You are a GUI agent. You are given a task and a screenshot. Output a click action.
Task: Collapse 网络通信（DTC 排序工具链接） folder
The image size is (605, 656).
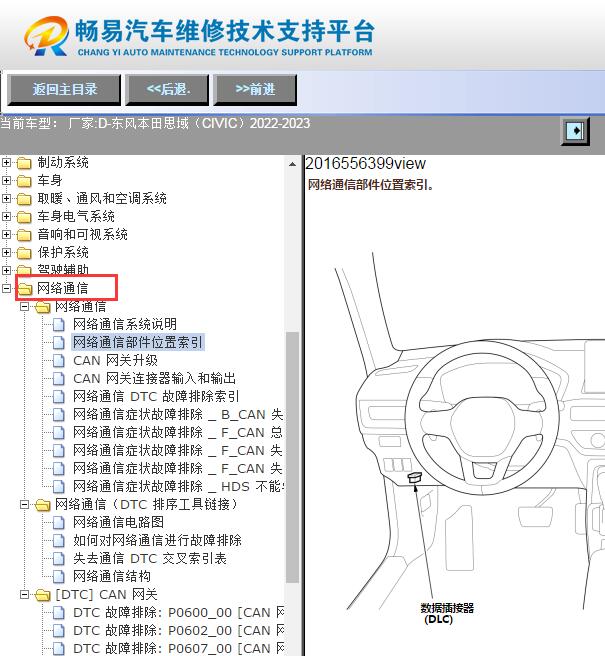24,505
